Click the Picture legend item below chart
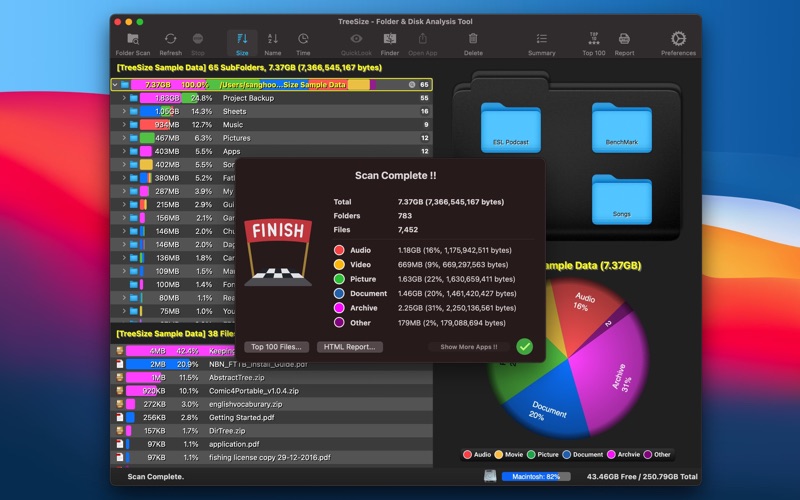The image size is (800, 500). pos(542,455)
